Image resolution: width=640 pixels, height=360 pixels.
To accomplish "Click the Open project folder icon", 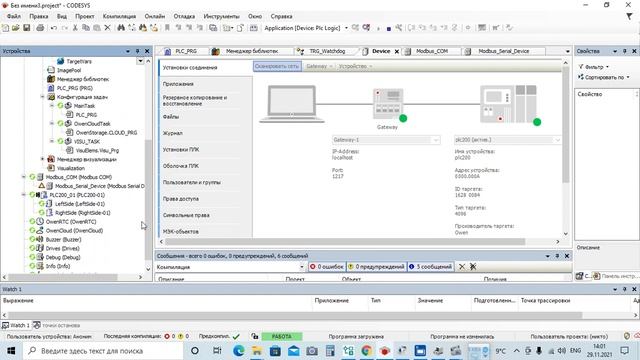I will (16, 28).
